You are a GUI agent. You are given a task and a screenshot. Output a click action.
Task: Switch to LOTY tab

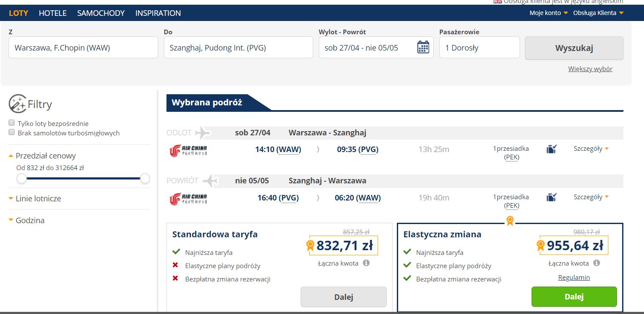coord(18,13)
